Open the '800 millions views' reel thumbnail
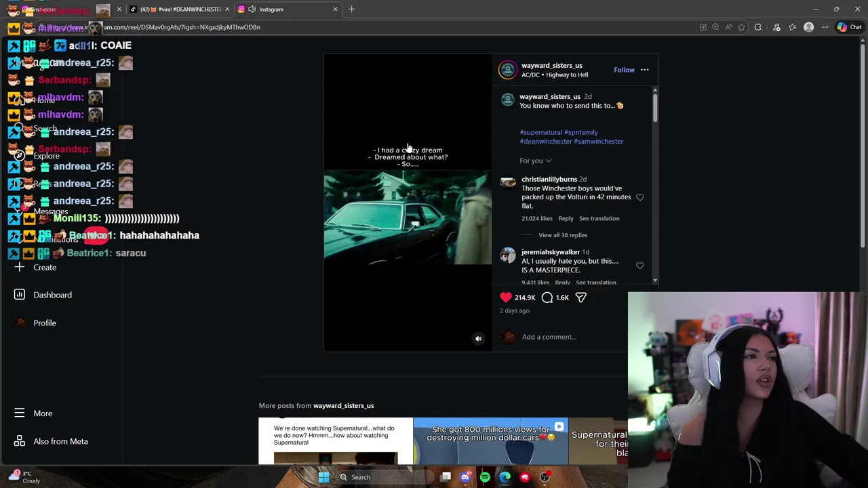The width and height of the screenshot is (868, 488). [x=491, y=441]
